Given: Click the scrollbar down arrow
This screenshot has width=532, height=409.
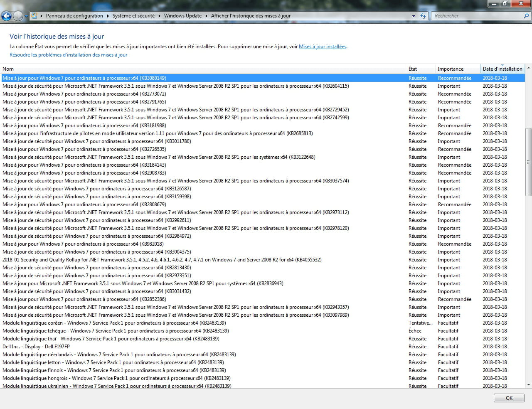Looking at the screenshot, I should click(528, 385).
